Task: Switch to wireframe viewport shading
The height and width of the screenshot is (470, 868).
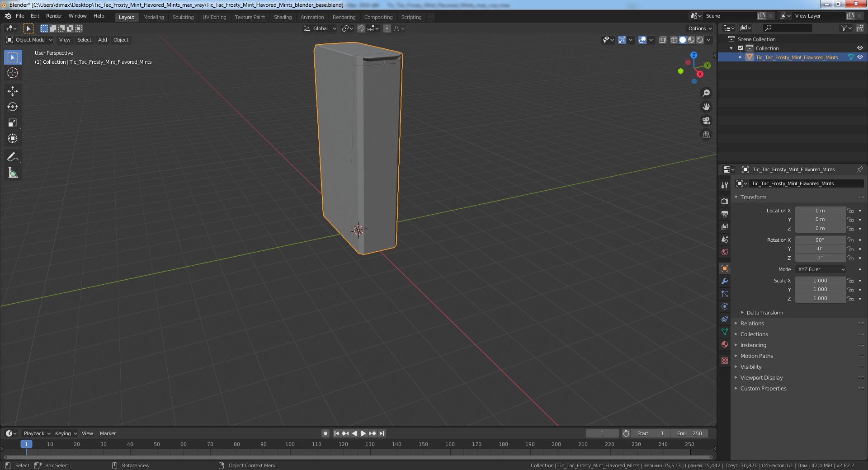Action: [674, 40]
